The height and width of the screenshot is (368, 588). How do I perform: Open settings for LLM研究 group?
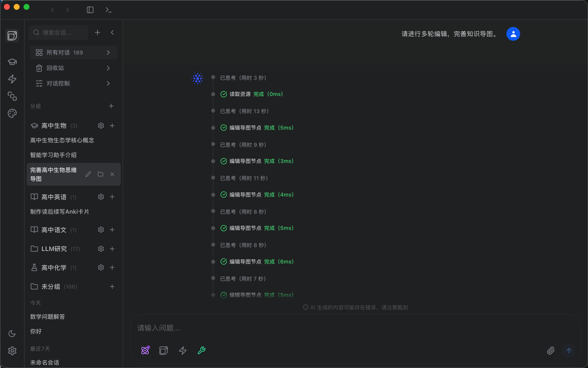(x=101, y=249)
